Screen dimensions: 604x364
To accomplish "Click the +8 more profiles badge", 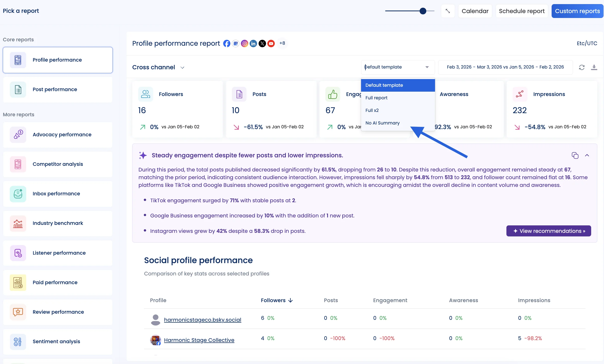I will [x=282, y=43].
